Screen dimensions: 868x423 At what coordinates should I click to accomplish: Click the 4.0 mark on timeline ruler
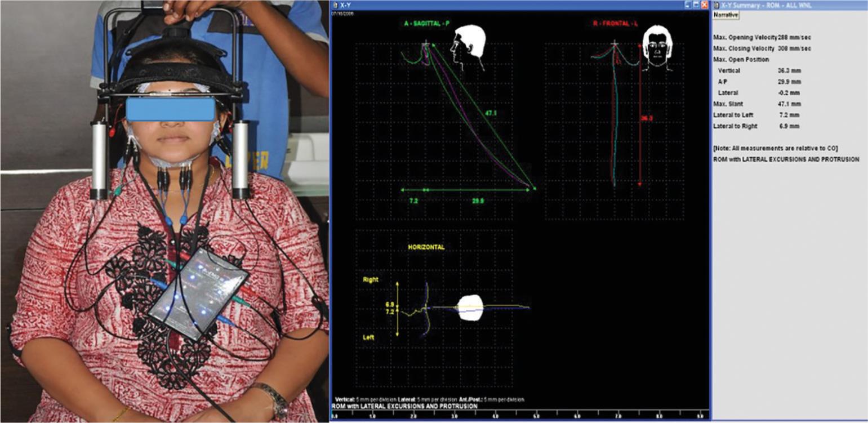click(x=495, y=416)
